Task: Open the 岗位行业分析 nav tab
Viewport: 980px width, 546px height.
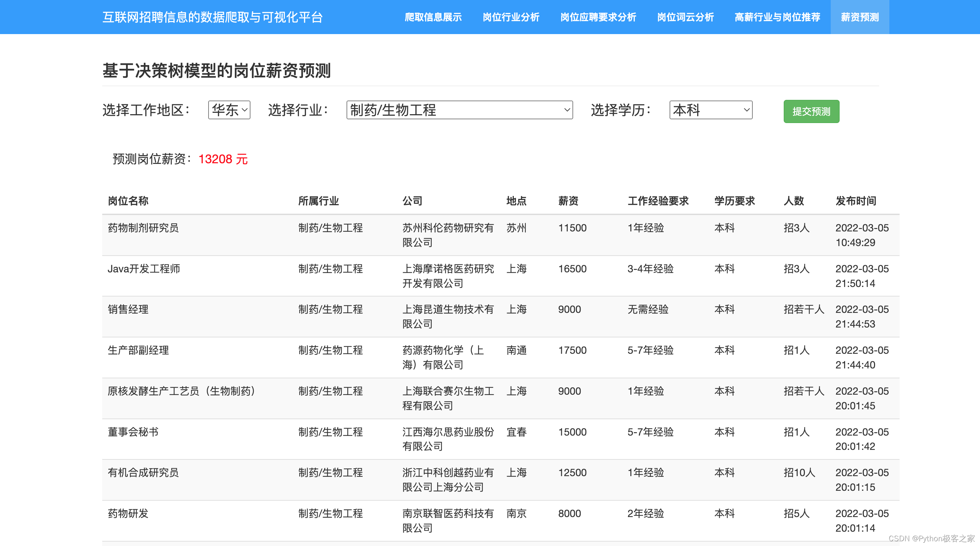Action: (510, 17)
